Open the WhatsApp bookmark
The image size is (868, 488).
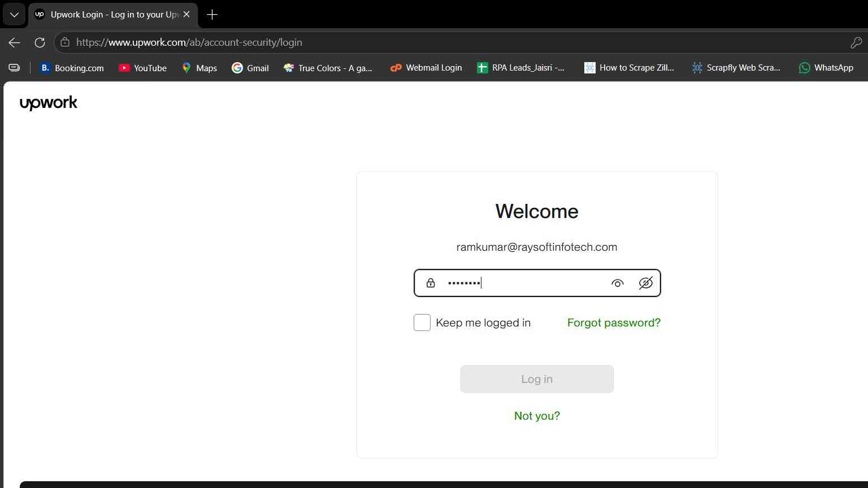point(826,68)
